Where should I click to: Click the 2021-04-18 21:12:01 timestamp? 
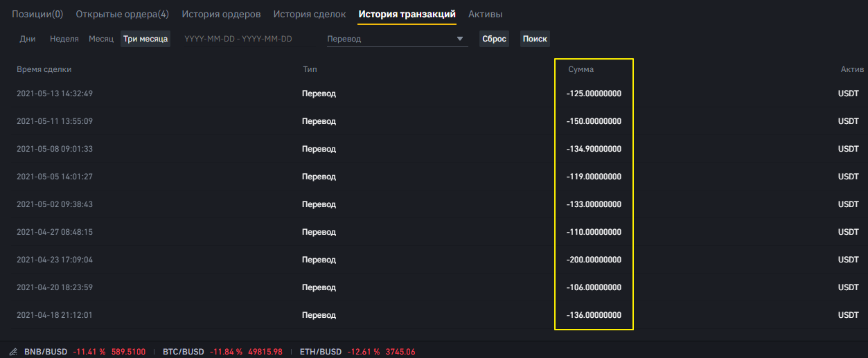(55, 315)
